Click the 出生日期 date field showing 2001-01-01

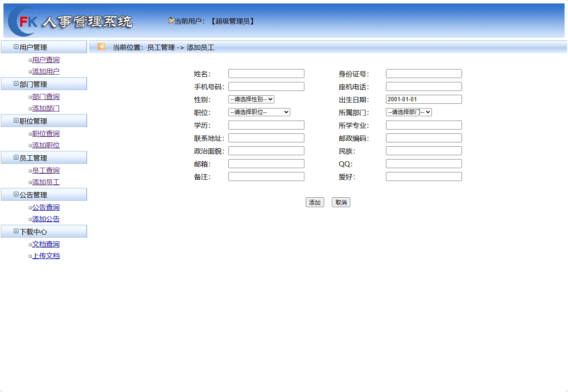click(423, 99)
